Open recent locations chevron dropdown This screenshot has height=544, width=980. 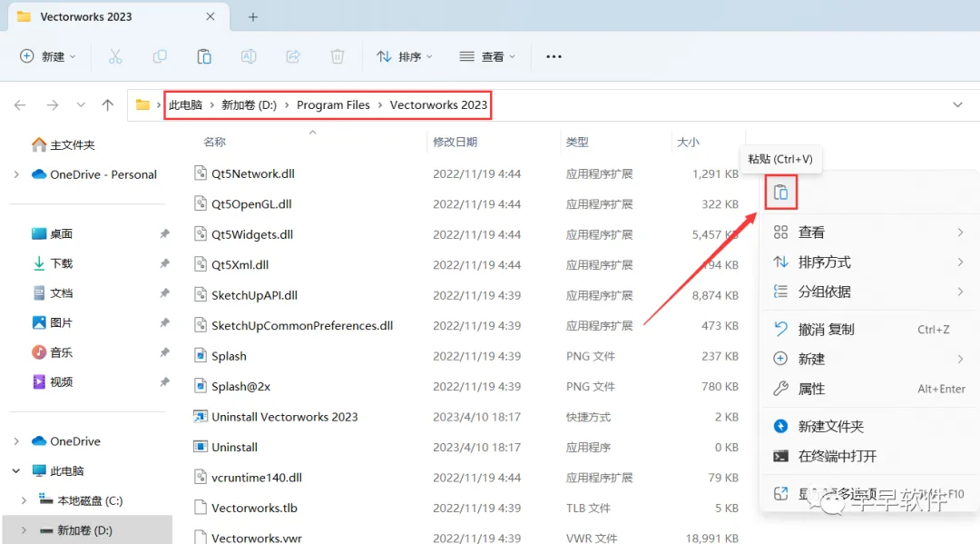(81, 105)
